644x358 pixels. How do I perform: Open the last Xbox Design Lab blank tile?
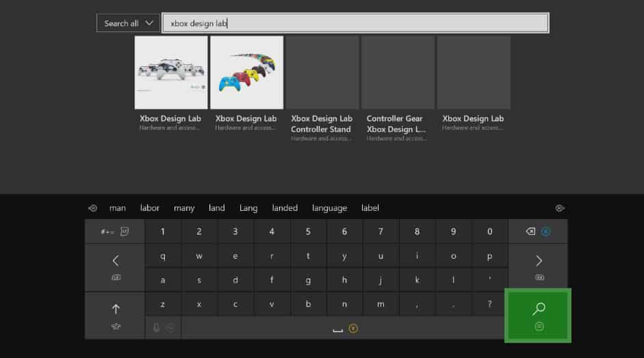pyautogui.click(x=474, y=73)
